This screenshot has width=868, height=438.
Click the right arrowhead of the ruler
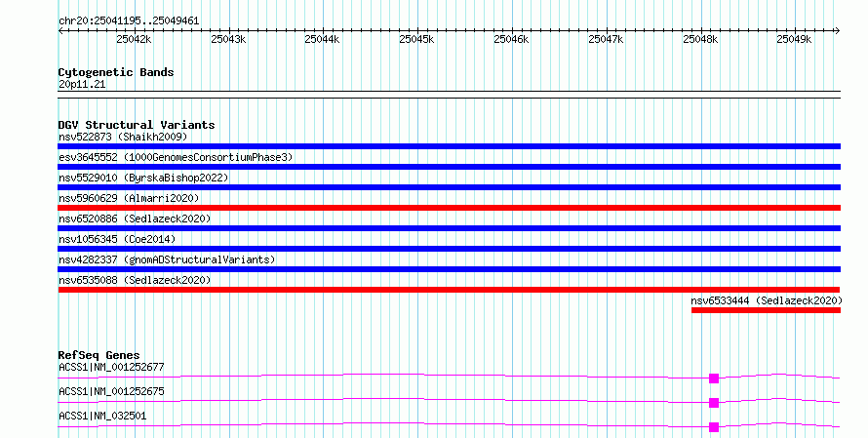838,31
